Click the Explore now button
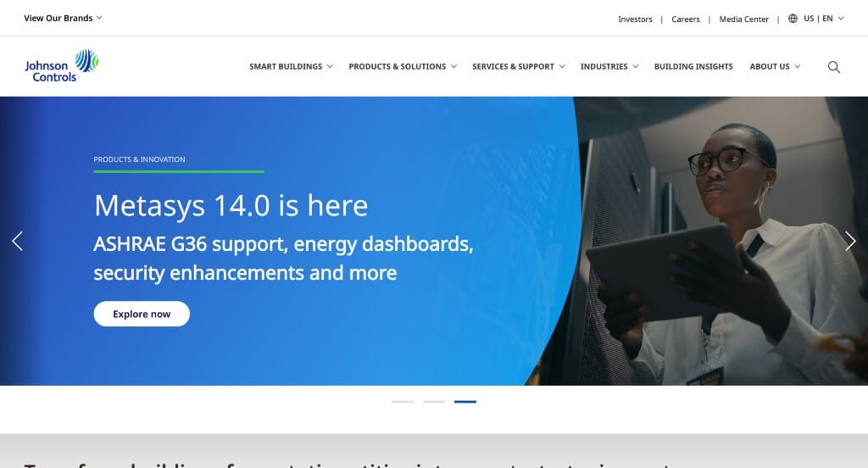This screenshot has height=468, width=868. (x=142, y=314)
